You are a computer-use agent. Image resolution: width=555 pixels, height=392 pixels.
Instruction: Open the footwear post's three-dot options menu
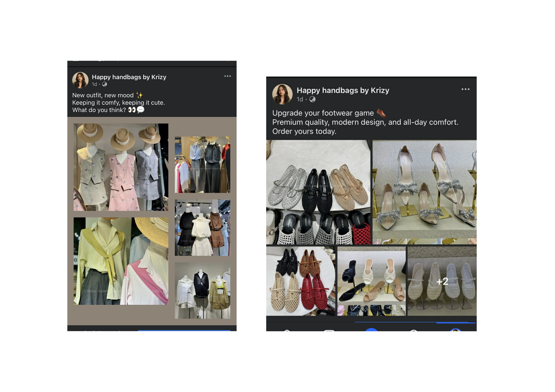pyautogui.click(x=465, y=89)
